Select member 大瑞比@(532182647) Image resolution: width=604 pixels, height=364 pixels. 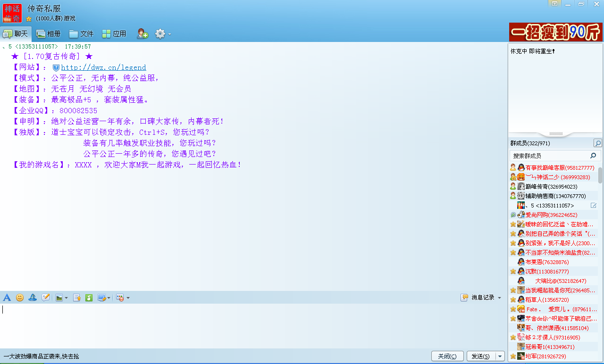click(x=553, y=281)
